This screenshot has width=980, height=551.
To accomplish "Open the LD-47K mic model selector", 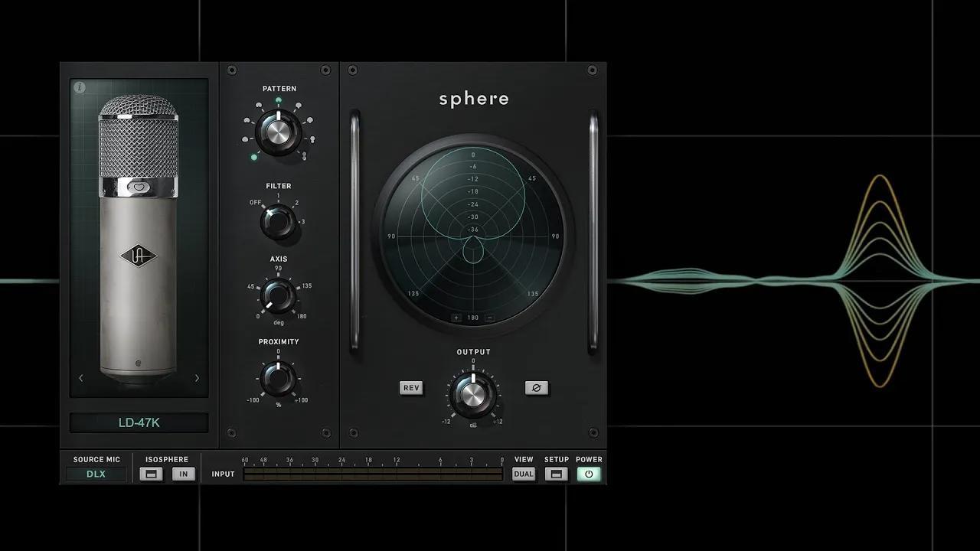I will 139,422.
